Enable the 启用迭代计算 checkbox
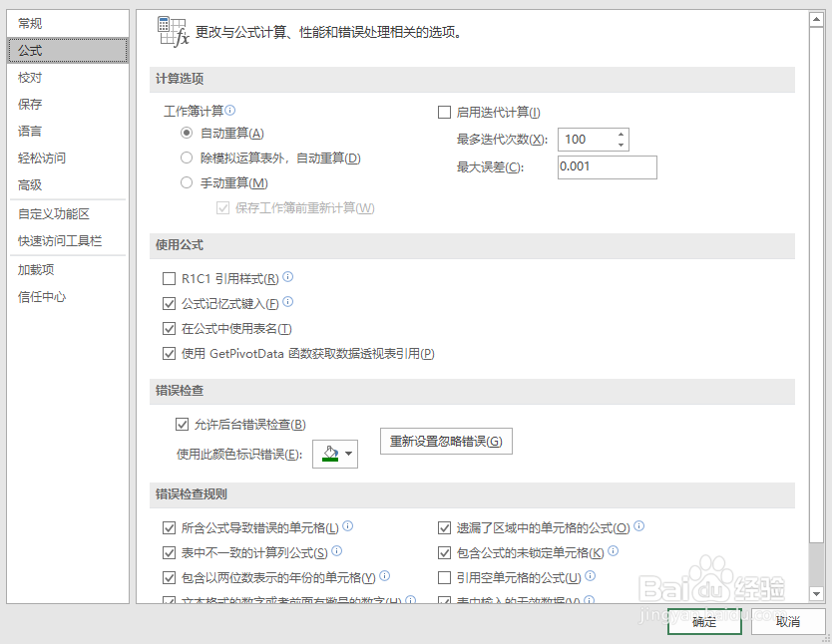Screen dimensions: 832x644 (x=443, y=112)
